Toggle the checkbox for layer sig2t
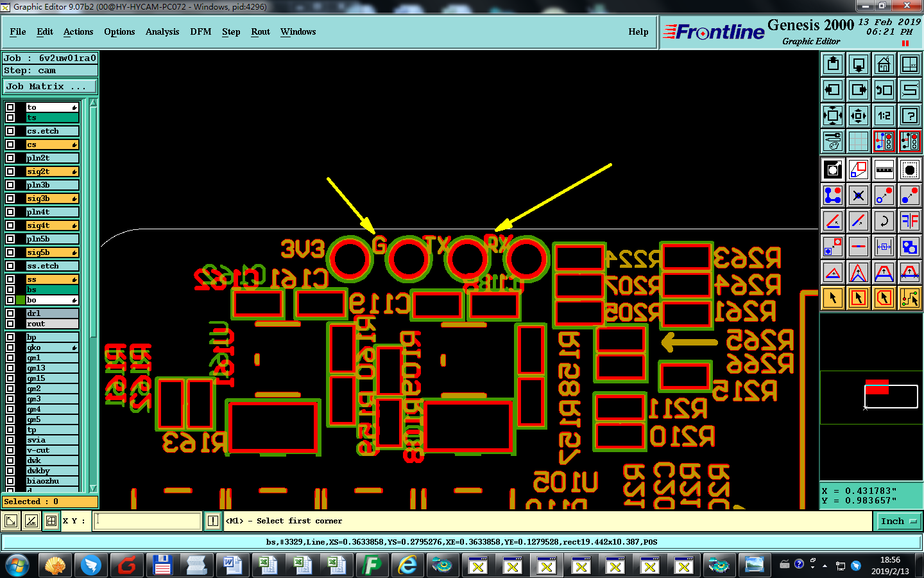 point(10,171)
